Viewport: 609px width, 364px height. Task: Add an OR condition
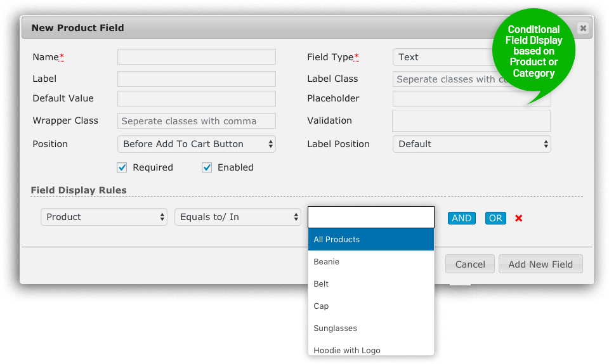pyautogui.click(x=495, y=218)
